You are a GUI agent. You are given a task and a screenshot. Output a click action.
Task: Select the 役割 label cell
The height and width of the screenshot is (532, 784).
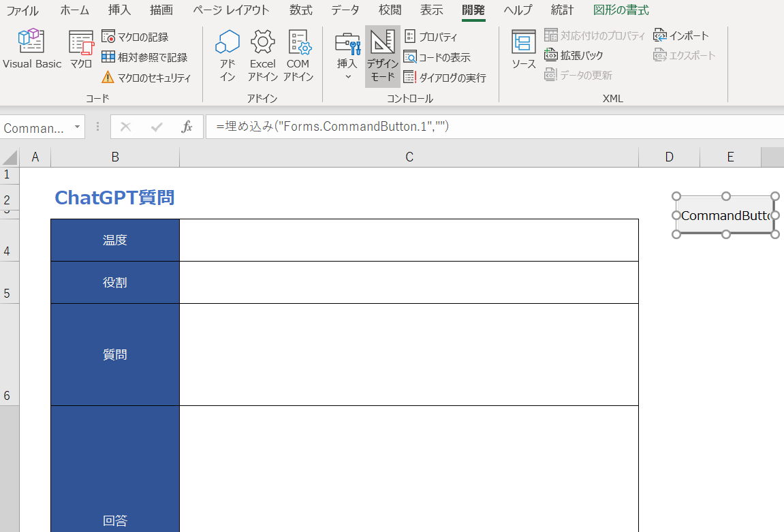(115, 283)
